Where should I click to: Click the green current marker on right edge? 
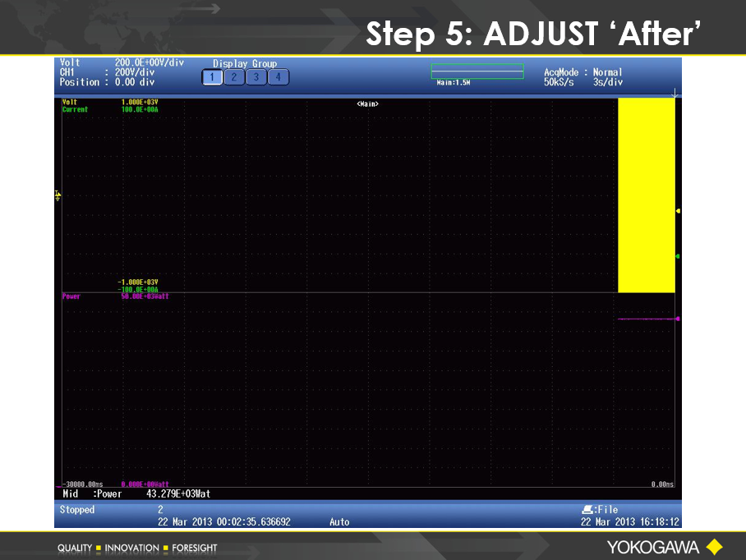click(x=678, y=256)
